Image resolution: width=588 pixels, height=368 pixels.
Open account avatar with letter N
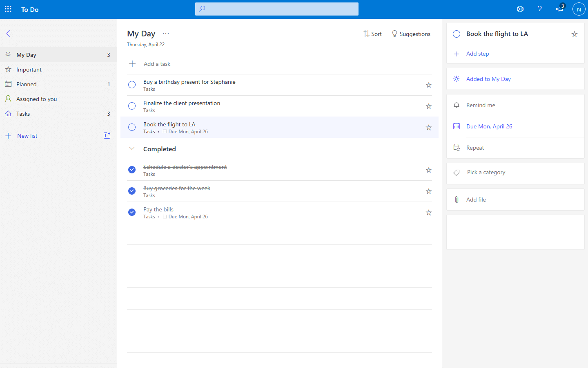point(579,9)
